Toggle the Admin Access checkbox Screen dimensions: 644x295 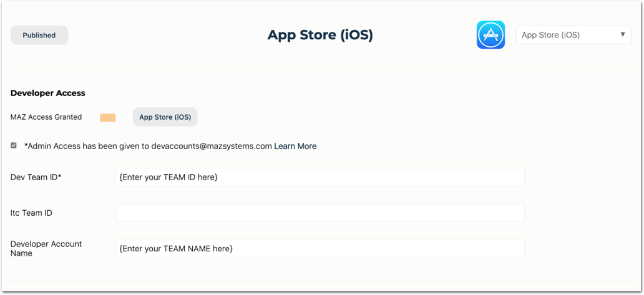tap(14, 146)
